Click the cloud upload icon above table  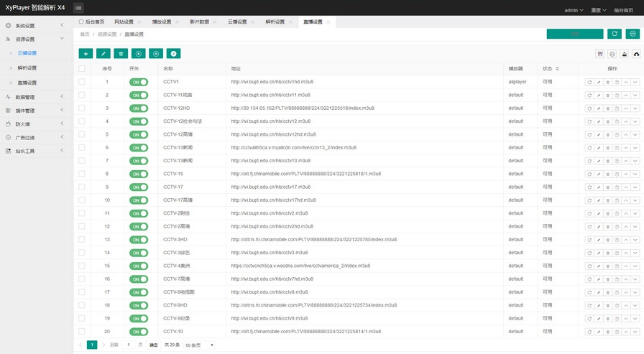636,53
